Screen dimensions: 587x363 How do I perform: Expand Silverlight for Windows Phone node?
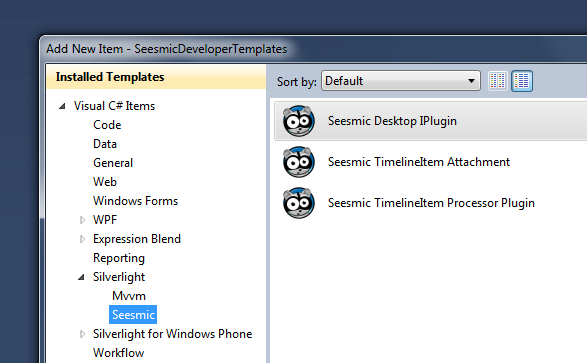tap(82, 334)
